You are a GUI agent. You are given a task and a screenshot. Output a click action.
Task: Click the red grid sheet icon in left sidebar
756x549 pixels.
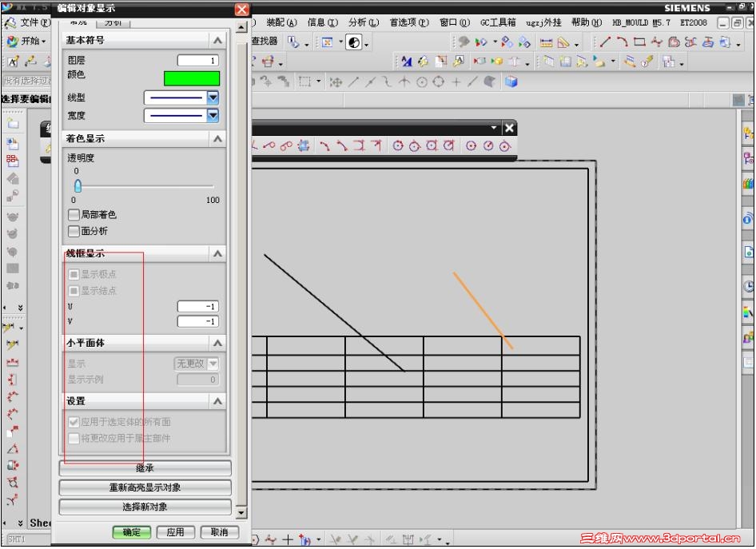tap(13, 161)
